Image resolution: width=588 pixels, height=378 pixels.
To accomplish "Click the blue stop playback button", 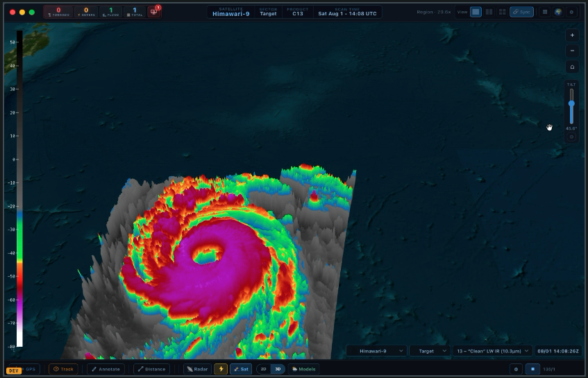I will click(532, 369).
